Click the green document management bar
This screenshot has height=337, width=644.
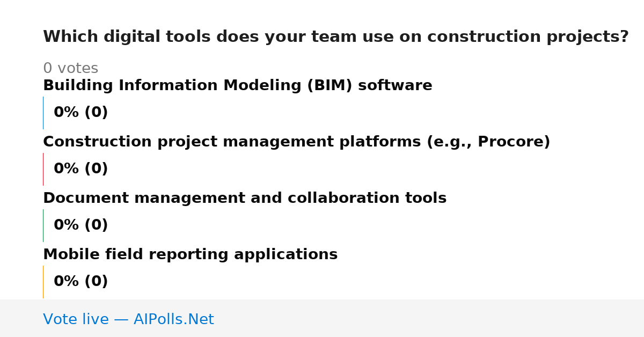pyautogui.click(x=43, y=225)
